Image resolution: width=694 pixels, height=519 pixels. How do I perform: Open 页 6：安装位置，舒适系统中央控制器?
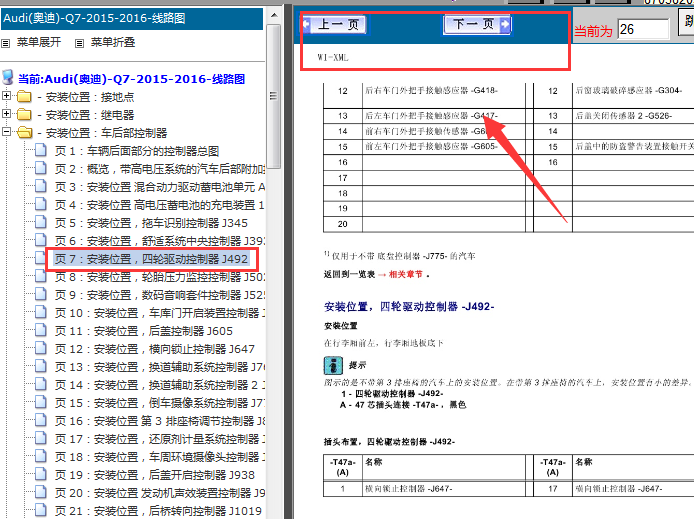(x=160, y=241)
